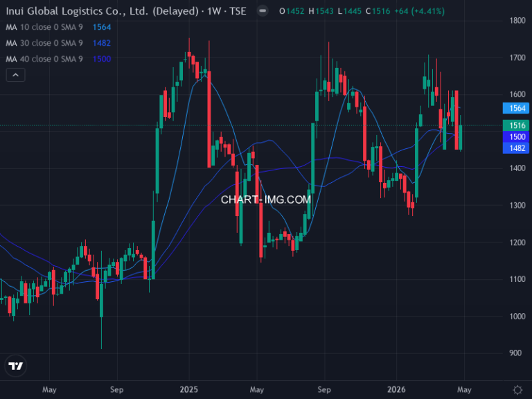Click the 1482 MA price label

tap(515, 148)
